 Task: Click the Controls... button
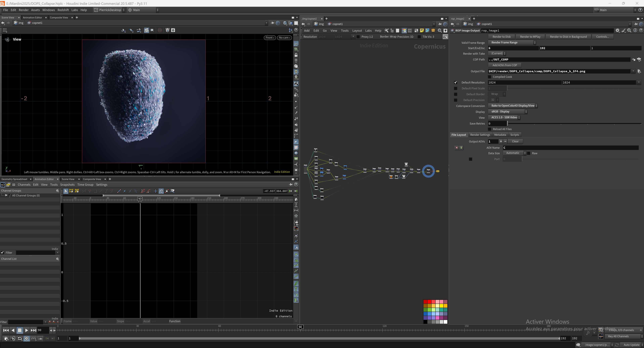pos(603,37)
